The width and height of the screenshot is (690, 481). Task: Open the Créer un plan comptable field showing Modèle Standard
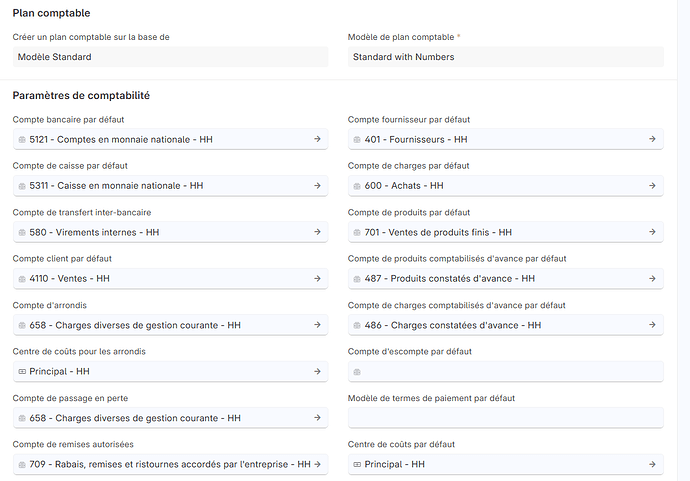point(170,57)
